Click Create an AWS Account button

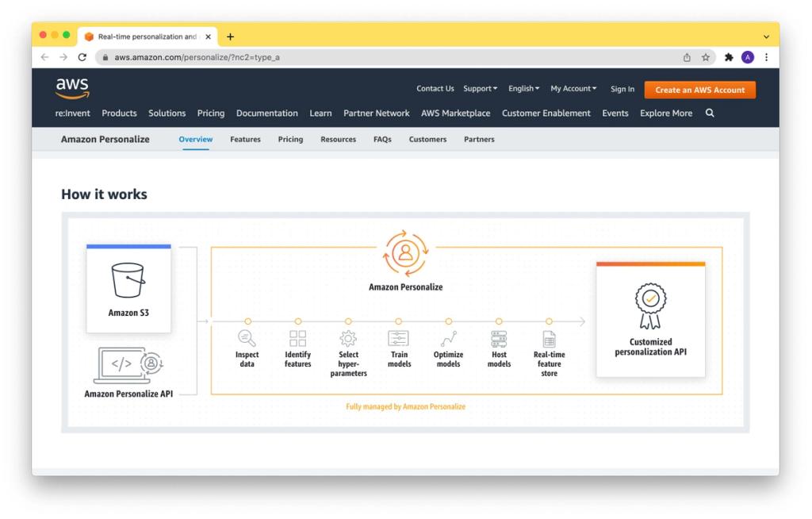click(700, 90)
